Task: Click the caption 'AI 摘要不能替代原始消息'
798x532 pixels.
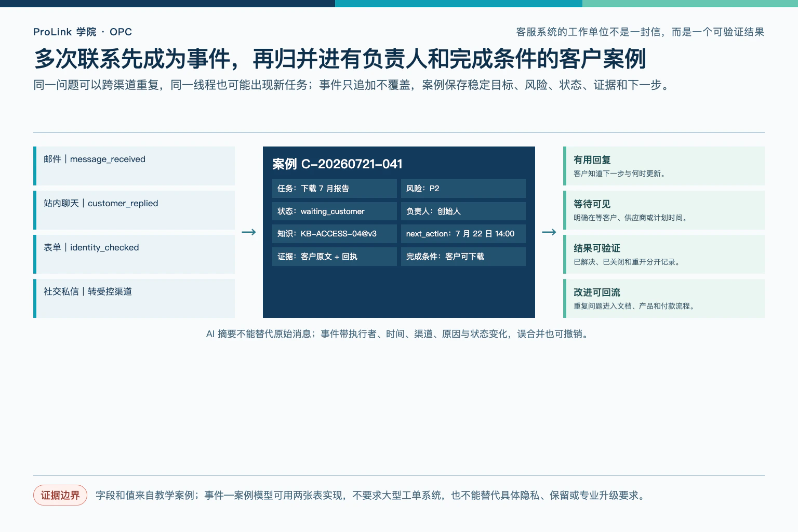Action: click(x=258, y=334)
